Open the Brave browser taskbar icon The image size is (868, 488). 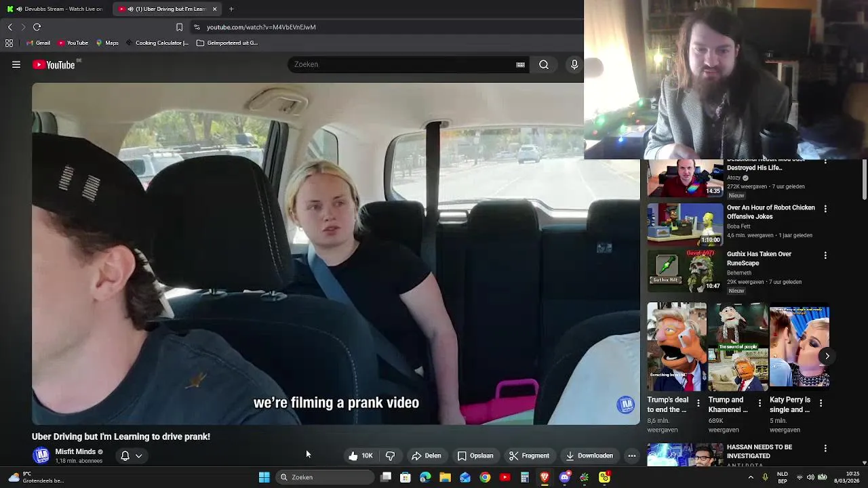point(545,477)
